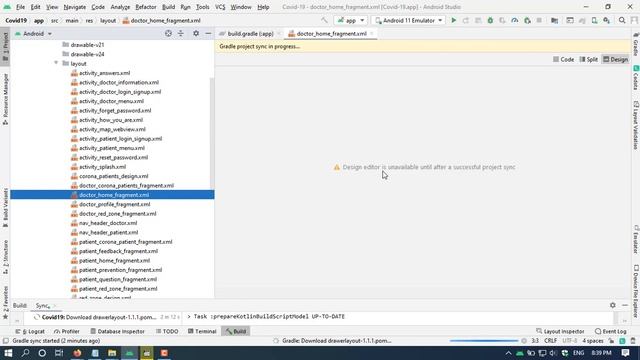Screen dimensions: 640x360
Task: Select patient_home_fragment.xml file
Action: (x=114, y=260)
